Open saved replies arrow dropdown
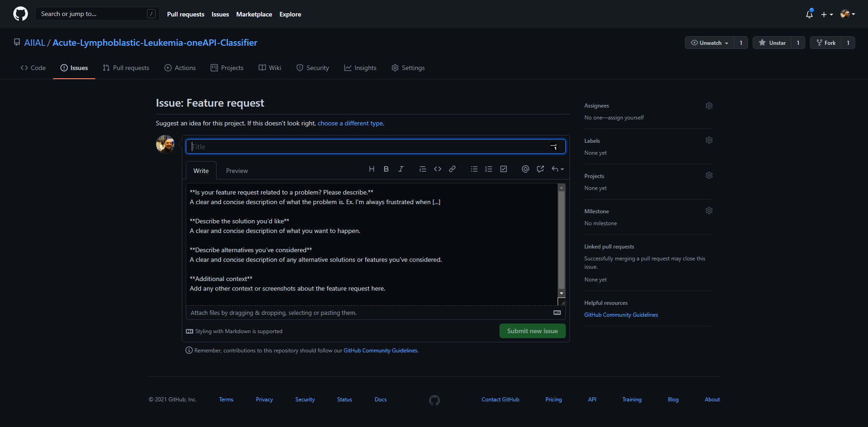 [558, 169]
